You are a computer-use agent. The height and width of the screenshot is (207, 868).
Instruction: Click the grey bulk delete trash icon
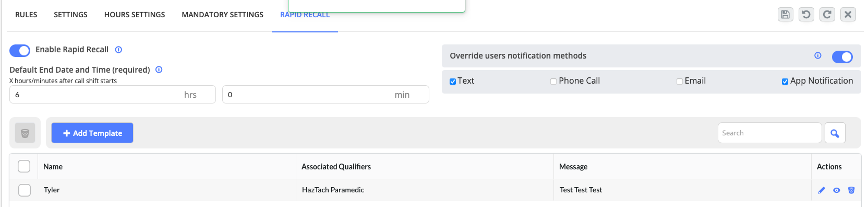pyautogui.click(x=25, y=133)
